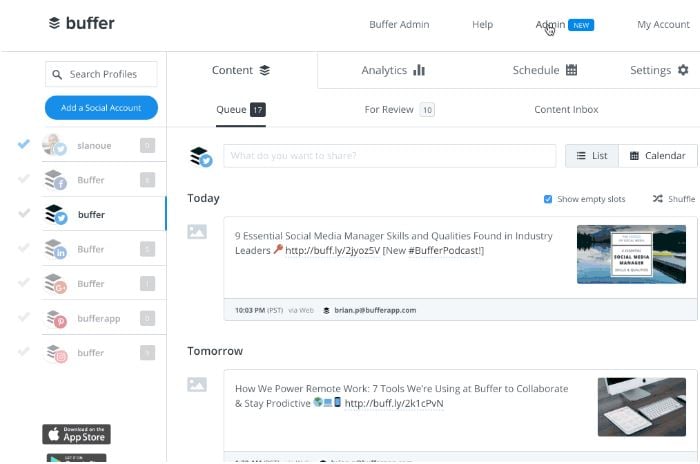
Task: Toggle the checkmark next to buffer Instagram profile
Action: pos(24,351)
